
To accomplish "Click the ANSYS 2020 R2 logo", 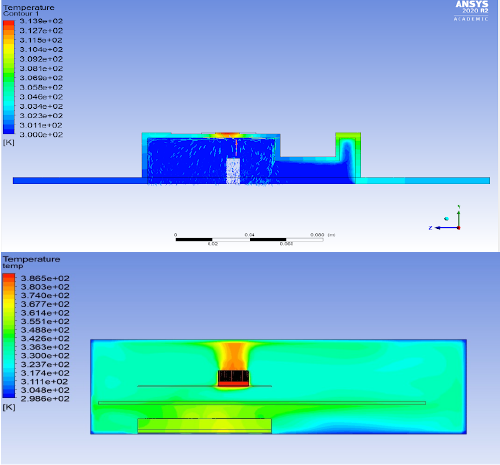I will click(471, 11).
